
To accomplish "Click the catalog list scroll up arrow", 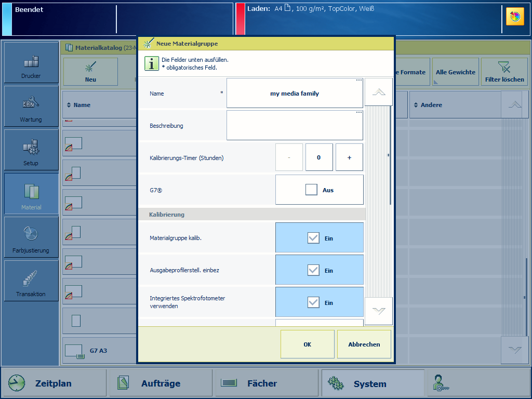I will (515, 105).
